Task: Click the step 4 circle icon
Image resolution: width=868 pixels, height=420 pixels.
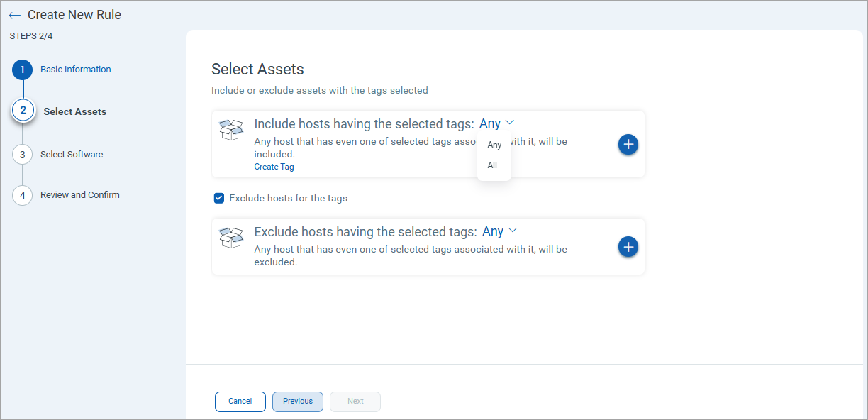Action: 23,195
